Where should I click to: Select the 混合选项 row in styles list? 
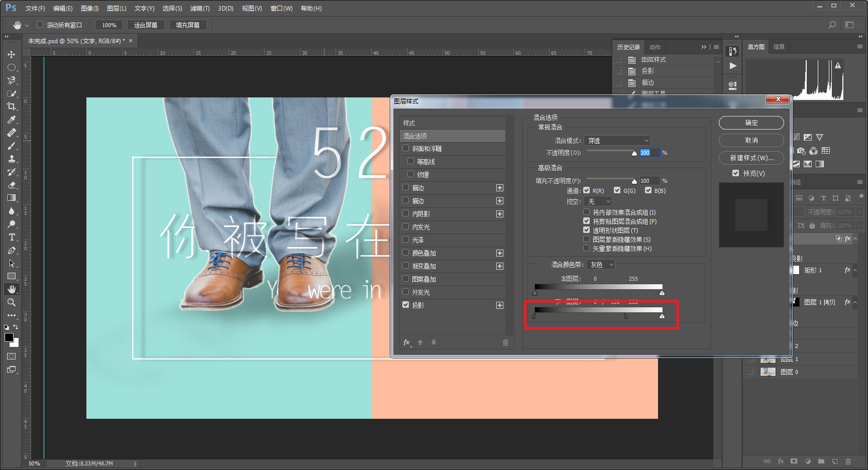tap(453, 136)
